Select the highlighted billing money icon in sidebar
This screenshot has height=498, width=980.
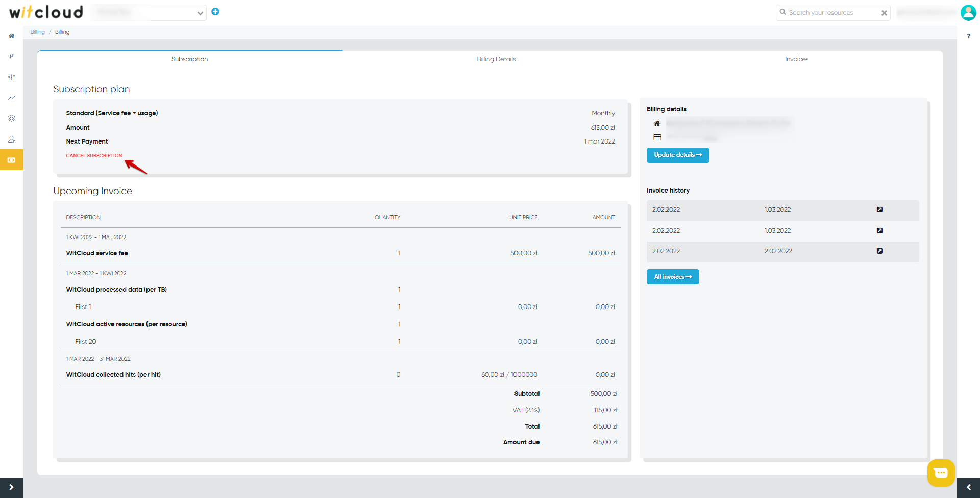[x=11, y=160]
